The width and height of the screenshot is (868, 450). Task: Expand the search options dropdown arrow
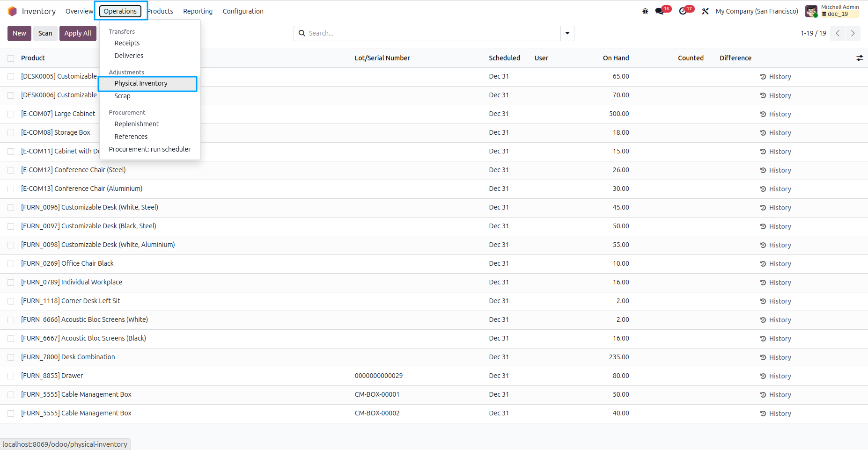[x=567, y=33]
